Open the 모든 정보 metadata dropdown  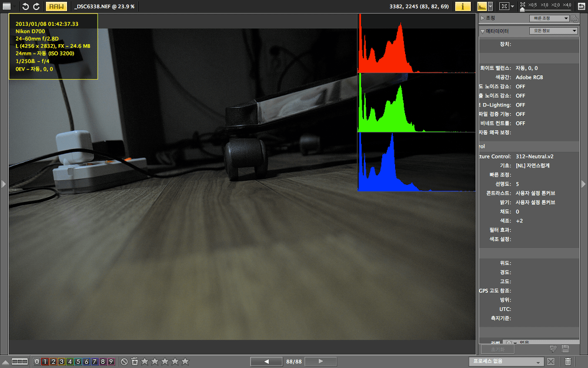[x=554, y=31]
